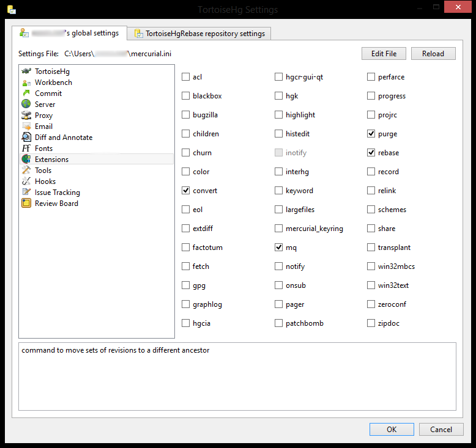Click the mercurial.ini settings file path
The width and height of the screenshot is (476, 448).
pos(118,54)
